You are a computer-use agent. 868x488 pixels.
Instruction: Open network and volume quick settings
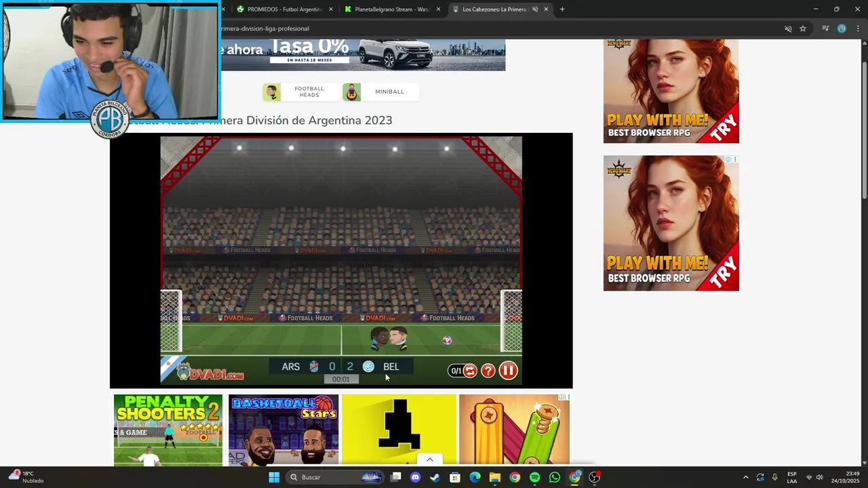pyautogui.click(x=814, y=477)
